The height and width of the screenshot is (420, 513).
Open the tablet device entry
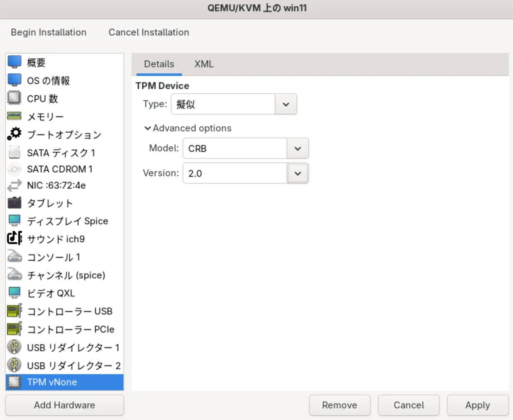click(50, 203)
